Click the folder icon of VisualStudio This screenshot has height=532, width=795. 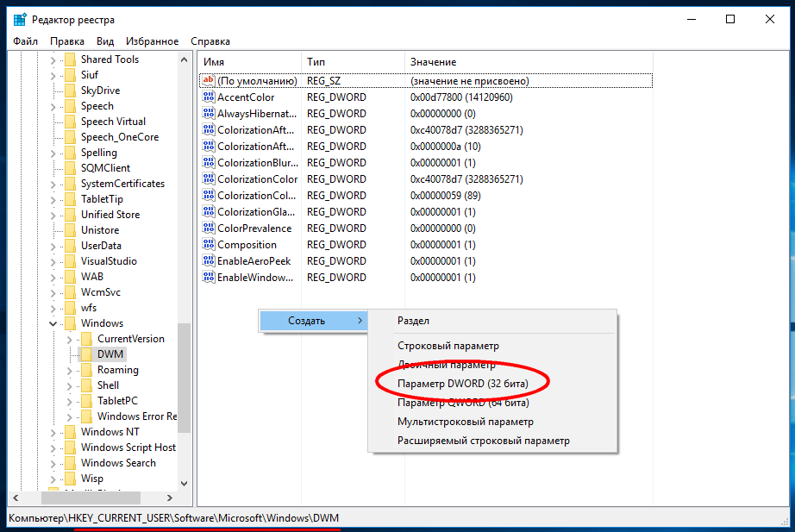pos(71,261)
